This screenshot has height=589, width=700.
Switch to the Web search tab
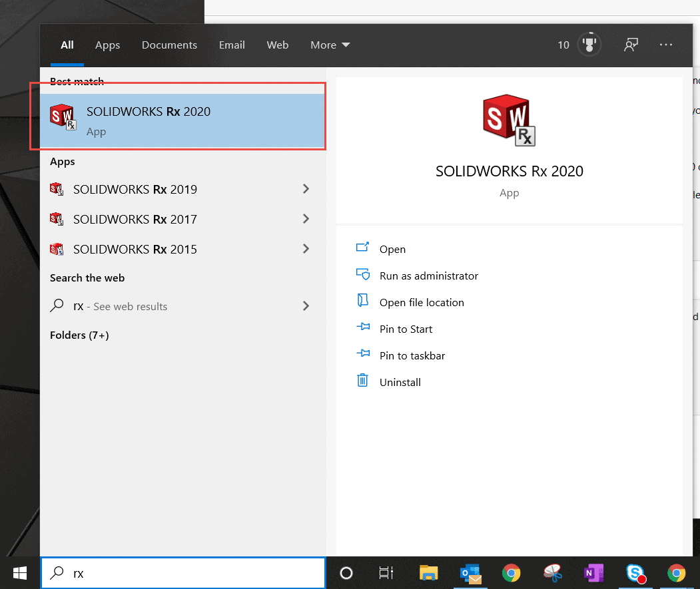tap(277, 45)
